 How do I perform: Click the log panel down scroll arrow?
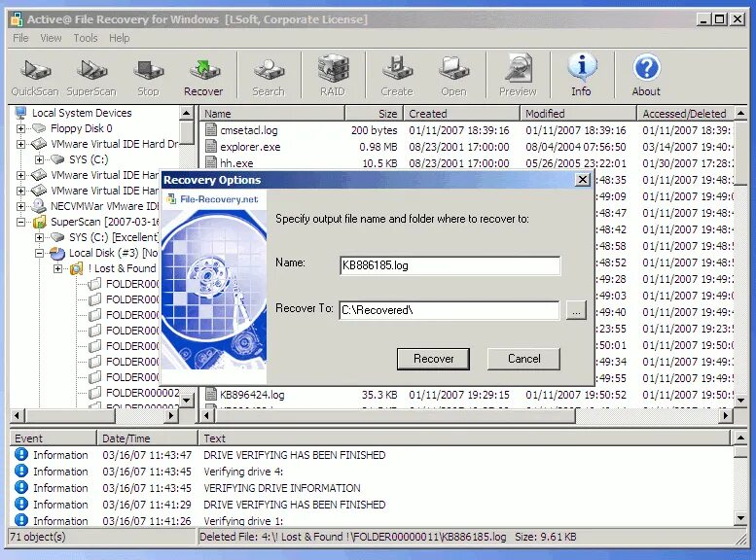(x=740, y=518)
